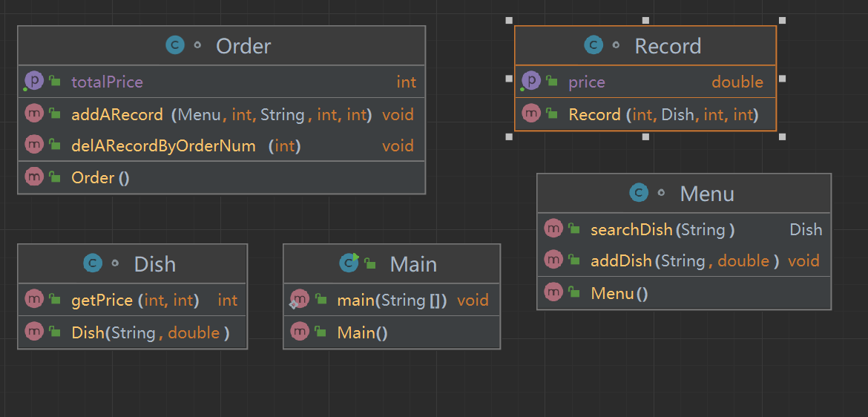Select the addDish(String, double) method row
The image size is (868, 417).
pyautogui.click(x=684, y=261)
